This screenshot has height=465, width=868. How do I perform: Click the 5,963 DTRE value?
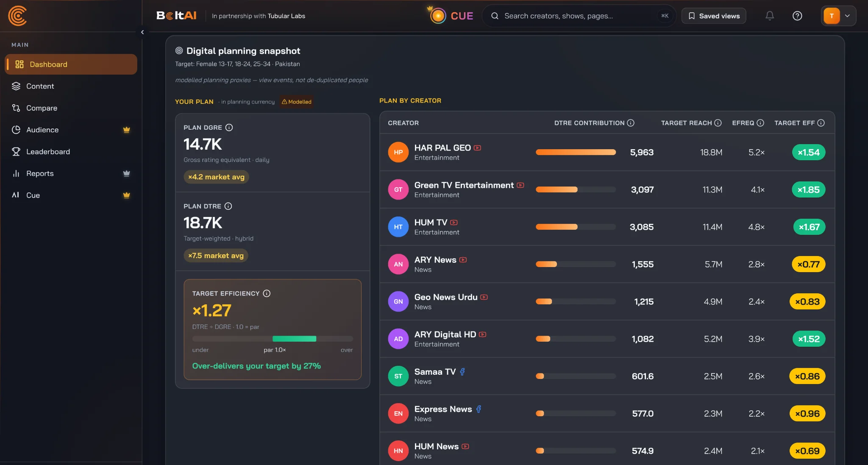pos(642,152)
